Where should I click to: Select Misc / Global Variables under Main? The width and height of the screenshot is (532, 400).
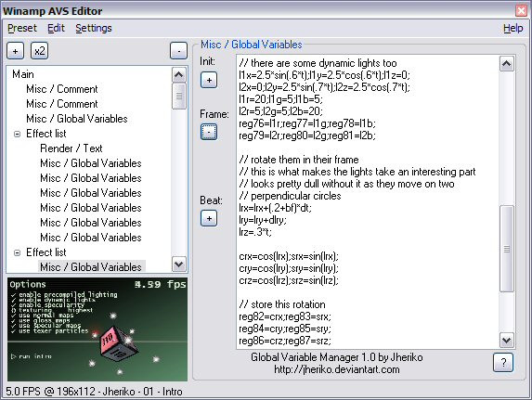77,119
